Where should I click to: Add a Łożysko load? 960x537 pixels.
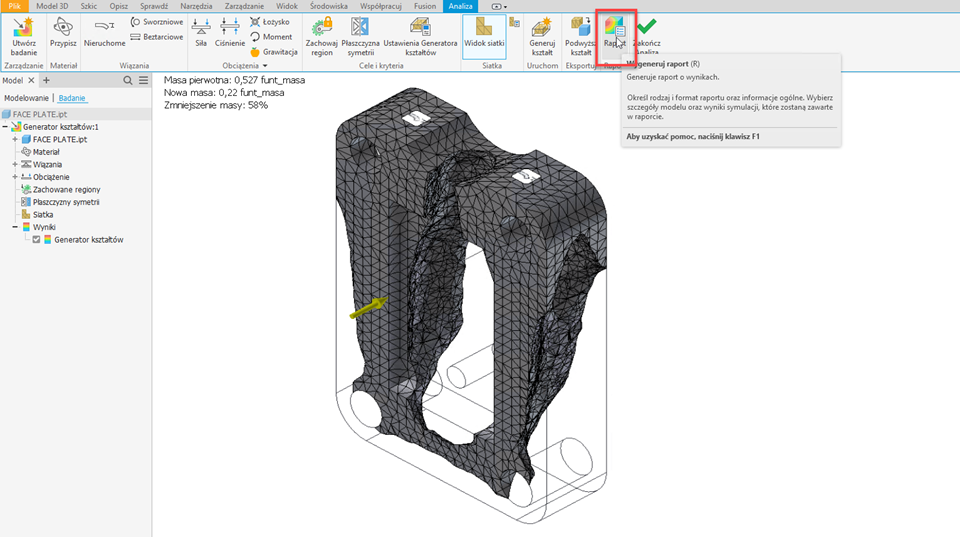click(270, 21)
